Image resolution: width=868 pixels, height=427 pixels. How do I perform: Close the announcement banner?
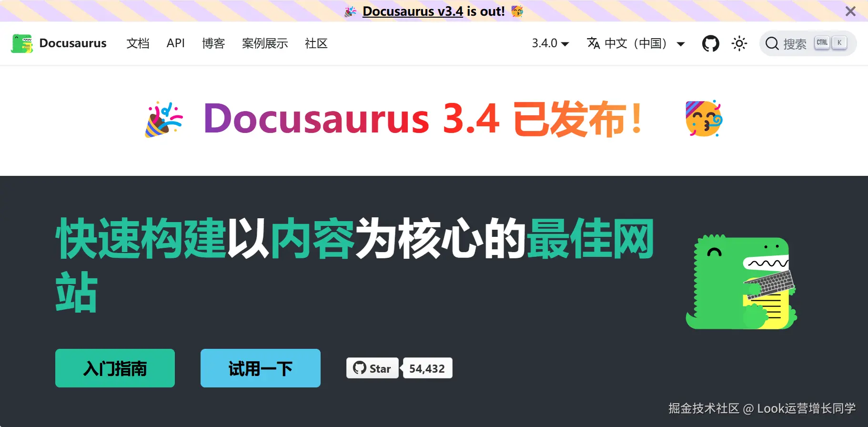pos(850,11)
